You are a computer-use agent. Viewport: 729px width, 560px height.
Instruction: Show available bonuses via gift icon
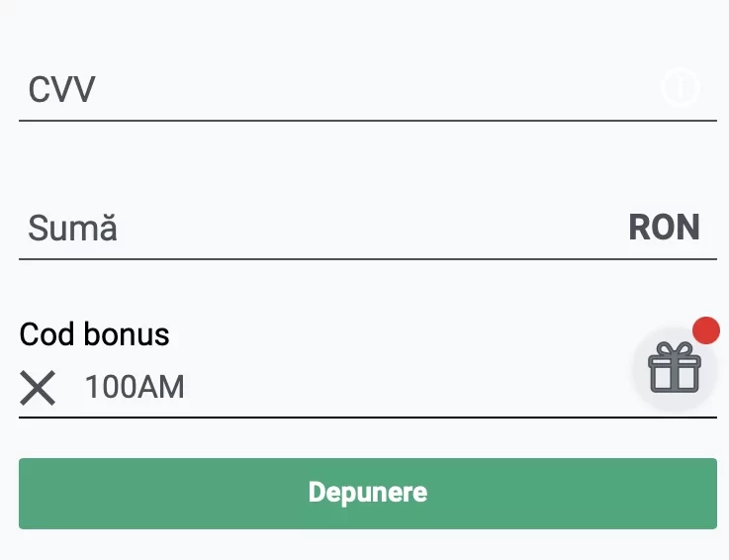pos(675,368)
